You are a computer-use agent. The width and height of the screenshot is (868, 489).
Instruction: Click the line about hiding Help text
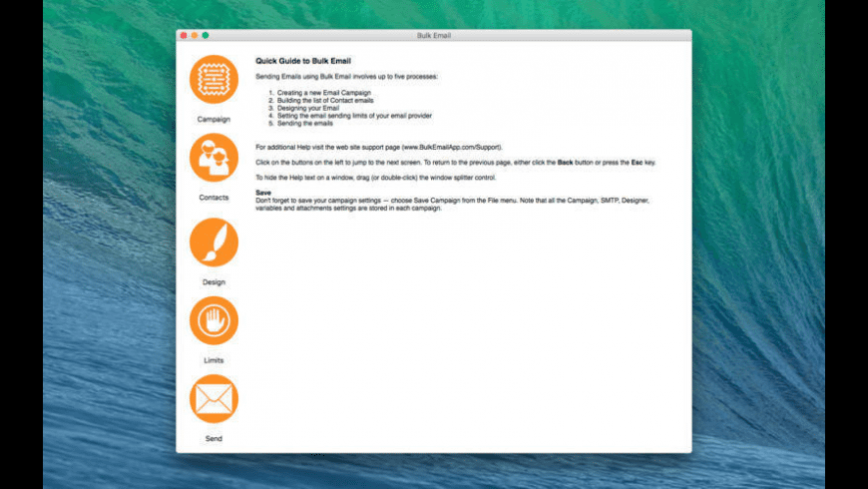[x=376, y=178]
